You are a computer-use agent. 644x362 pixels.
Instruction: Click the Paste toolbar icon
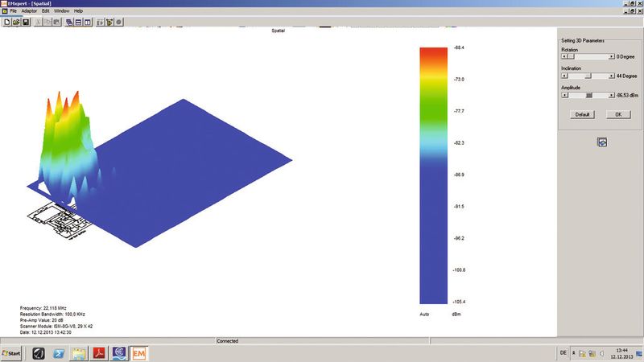pyautogui.click(x=57, y=23)
